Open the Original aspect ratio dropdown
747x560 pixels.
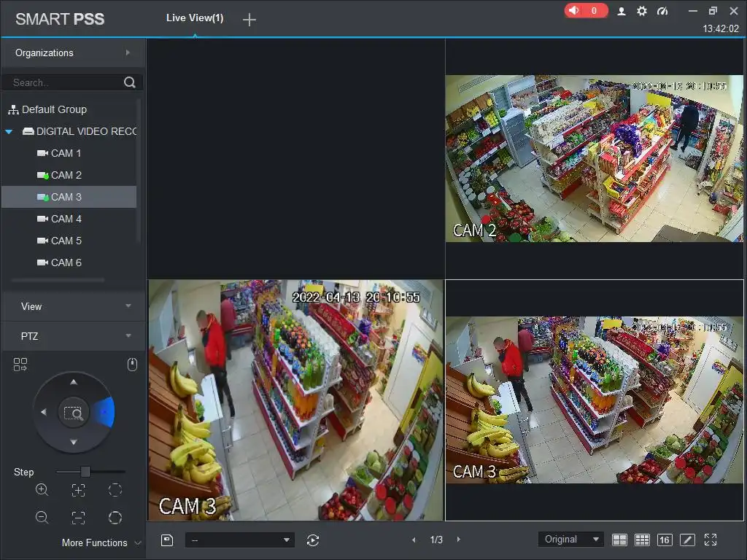click(570, 540)
